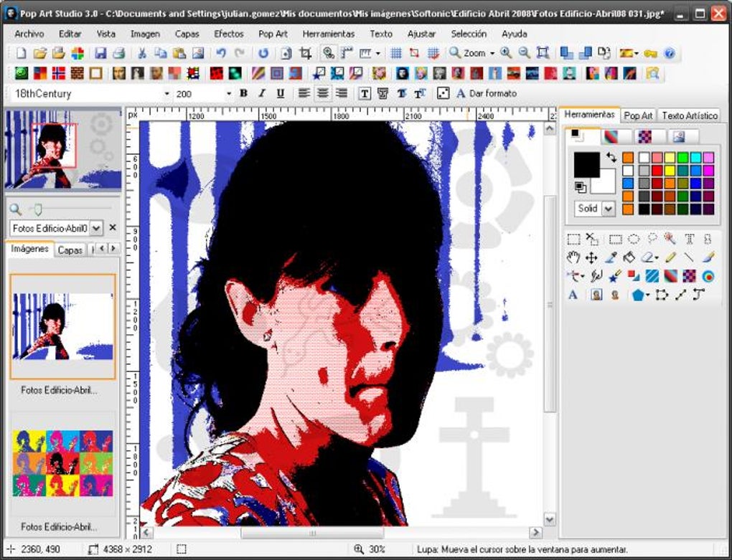Toggle the grid display icon

click(x=396, y=53)
